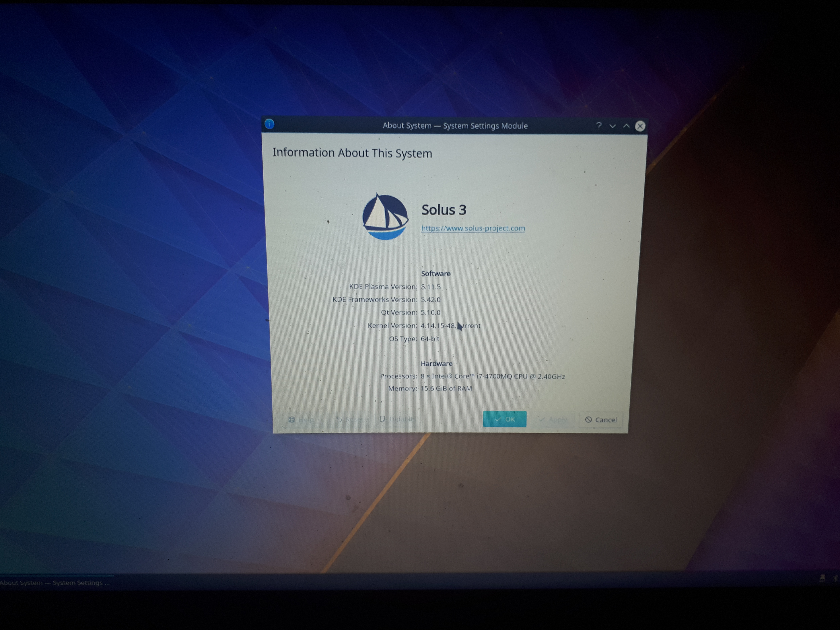Click the KDE Frameworks Version value 5.42.0
The height and width of the screenshot is (630, 840).
point(431,300)
